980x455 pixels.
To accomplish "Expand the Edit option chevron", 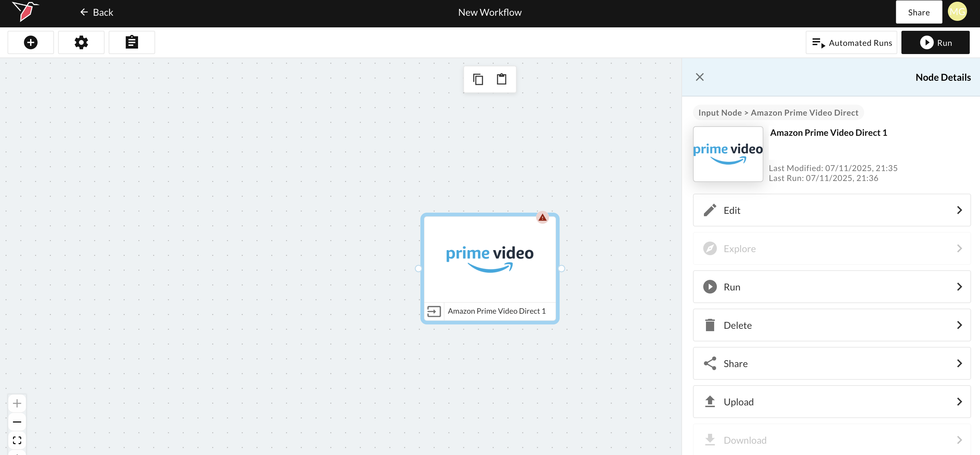I will coord(959,210).
